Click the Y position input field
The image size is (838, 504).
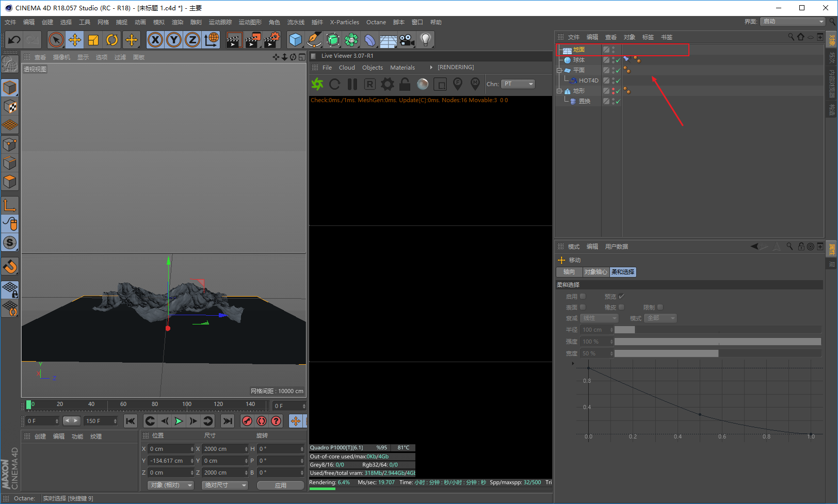(x=169, y=461)
